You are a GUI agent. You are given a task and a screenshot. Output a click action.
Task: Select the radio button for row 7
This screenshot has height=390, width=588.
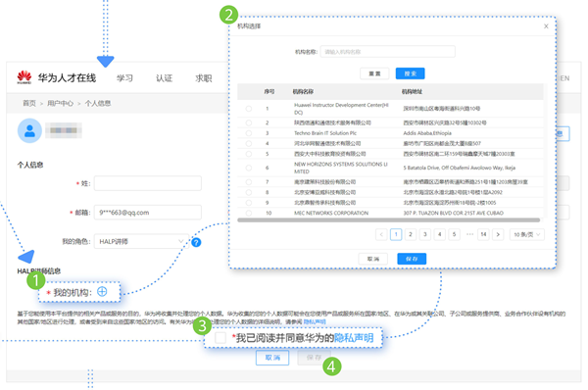[x=249, y=182]
